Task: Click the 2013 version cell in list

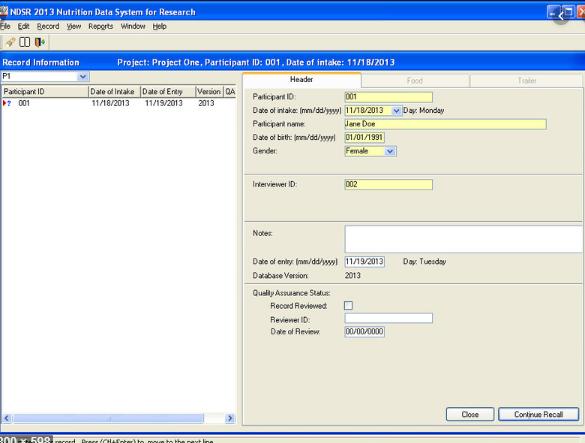Action: [x=206, y=103]
